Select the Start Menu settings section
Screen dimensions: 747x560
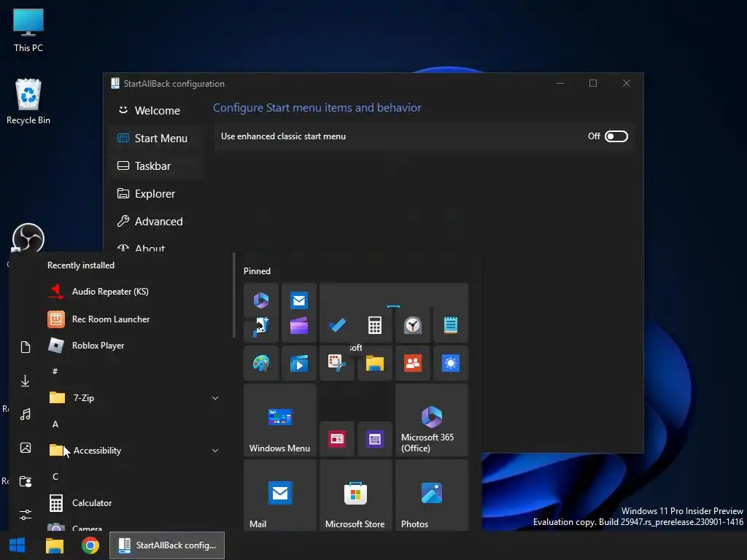point(158,138)
